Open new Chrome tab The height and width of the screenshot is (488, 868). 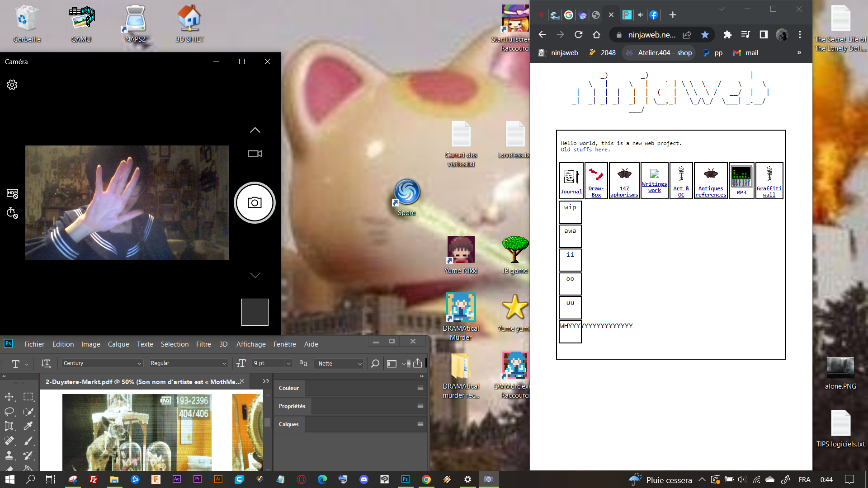pyautogui.click(x=673, y=15)
